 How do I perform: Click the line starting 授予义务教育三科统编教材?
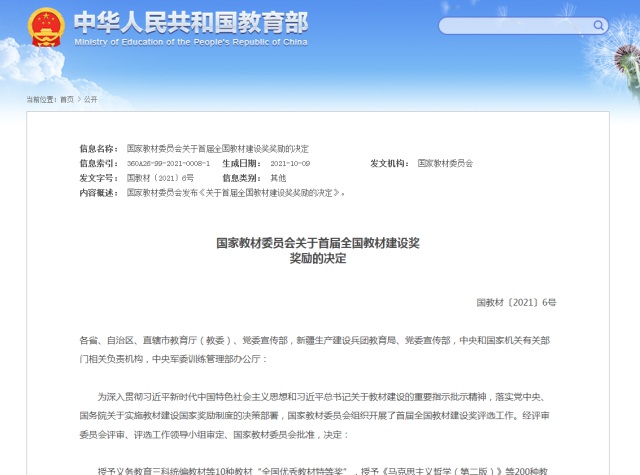[x=323, y=471]
